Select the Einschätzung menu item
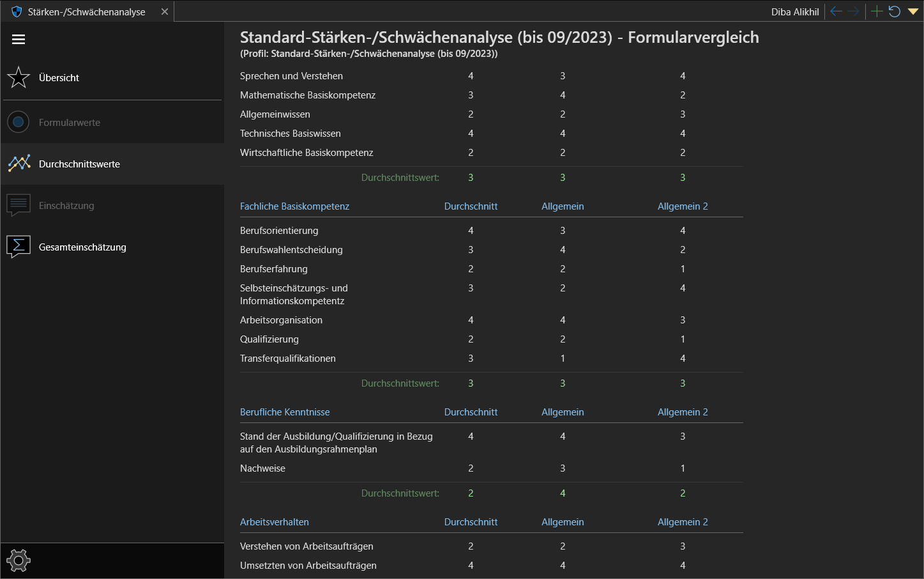The height and width of the screenshot is (579, 924). [66, 206]
